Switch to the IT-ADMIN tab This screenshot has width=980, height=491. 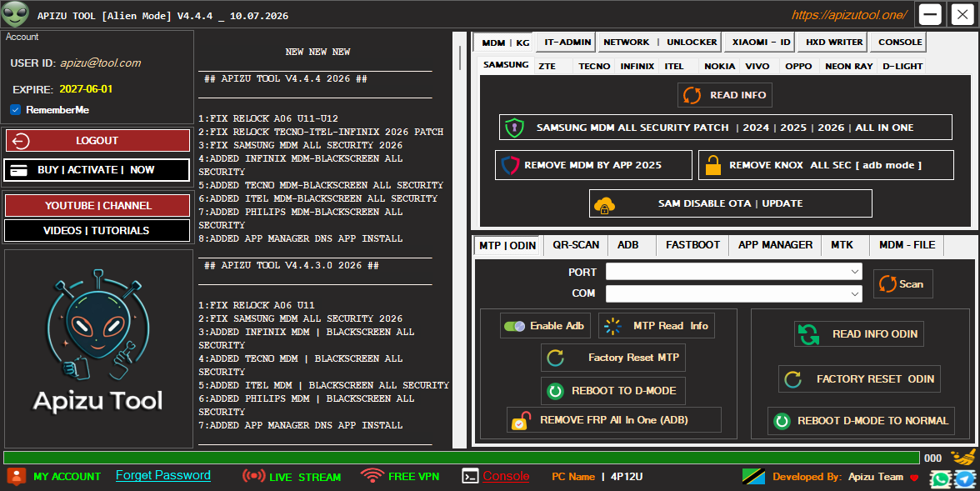click(567, 42)
